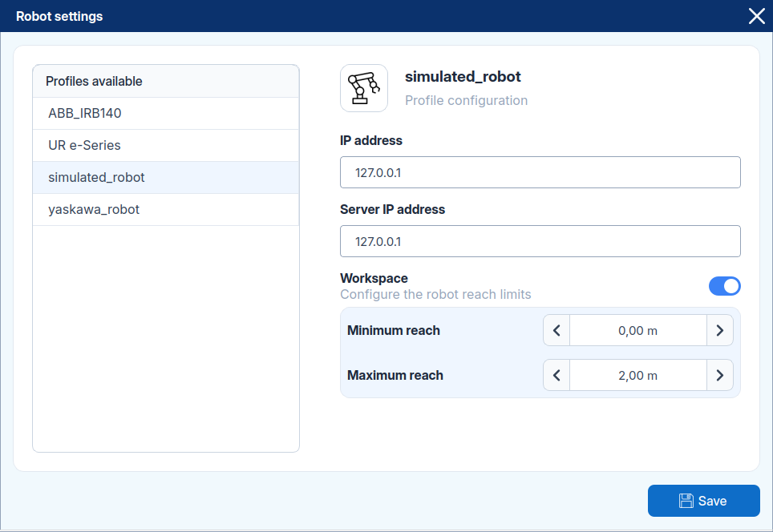Image resolution: width=773 pixels, height=532 pixels.
Task: Click the IP address input field
Action: 540,172
